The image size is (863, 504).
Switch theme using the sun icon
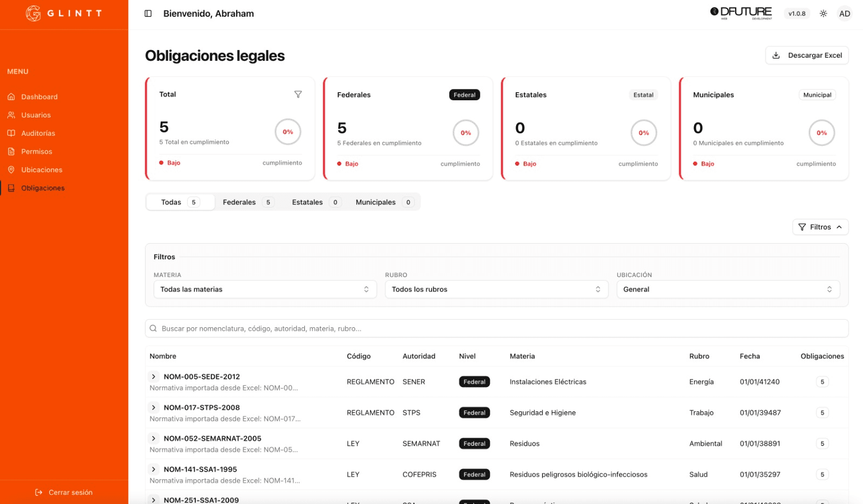823,13
